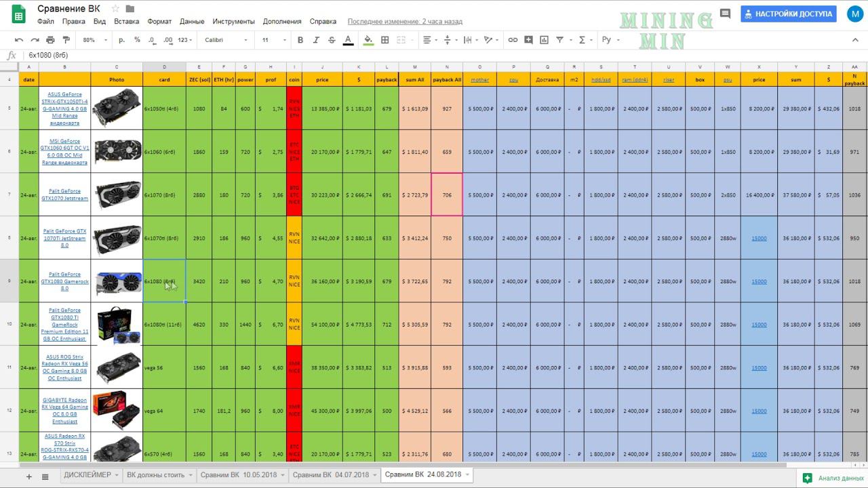The image size is (868, 488).
Task: Open the ASUS ROG Strix Vega 56 link
Action: coord(64,368)
